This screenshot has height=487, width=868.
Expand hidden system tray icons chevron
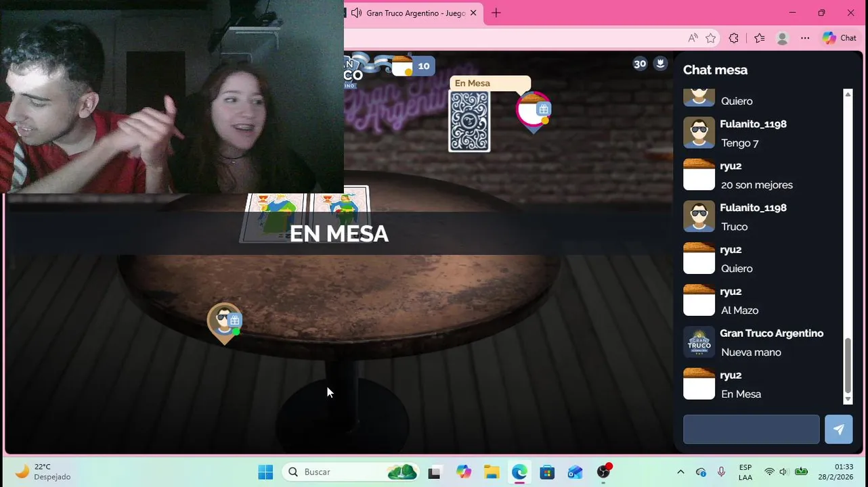[680, 472]
